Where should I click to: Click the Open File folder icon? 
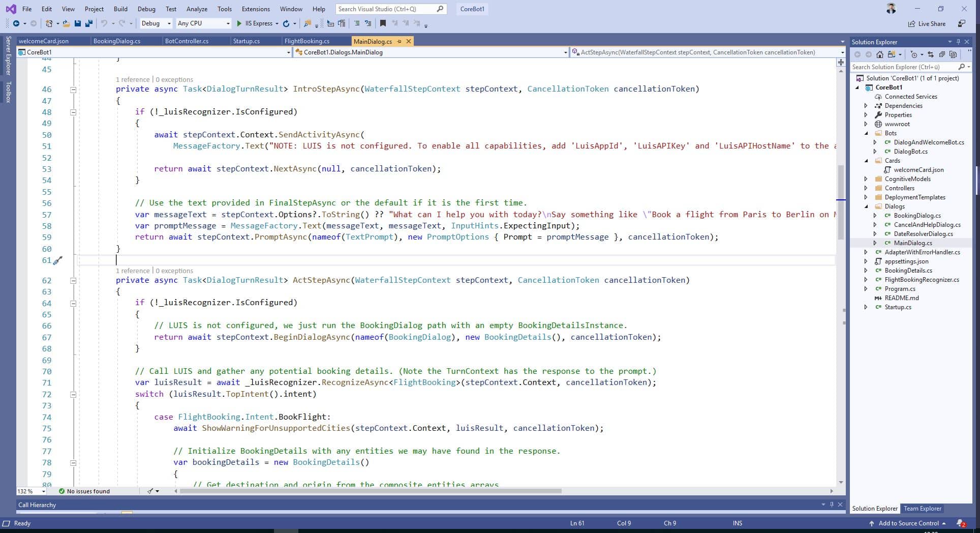(x=66, y=23)
